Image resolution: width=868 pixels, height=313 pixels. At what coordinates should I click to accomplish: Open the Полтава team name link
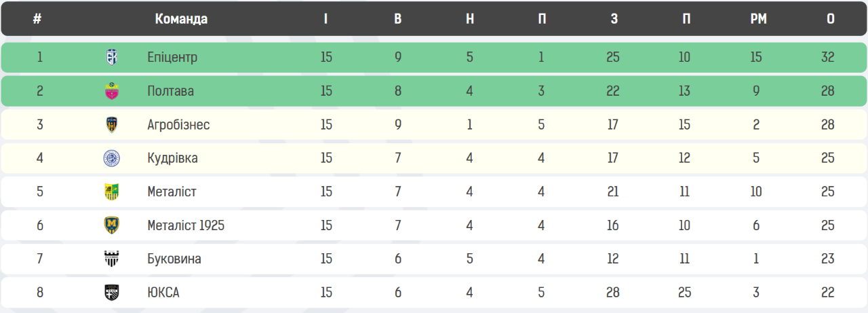pos(170,91)
